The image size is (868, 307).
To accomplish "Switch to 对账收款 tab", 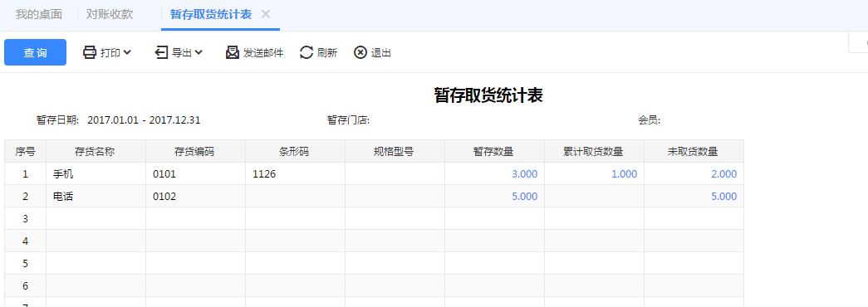I will 110,14.
